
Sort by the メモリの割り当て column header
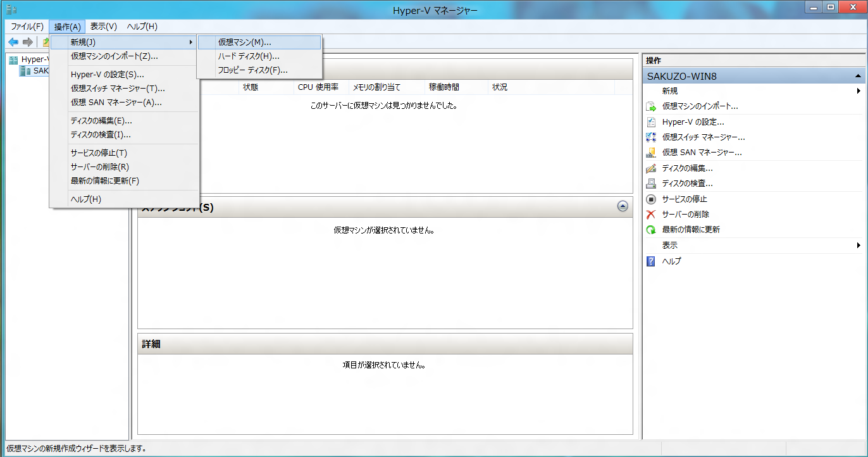(387, 87)
